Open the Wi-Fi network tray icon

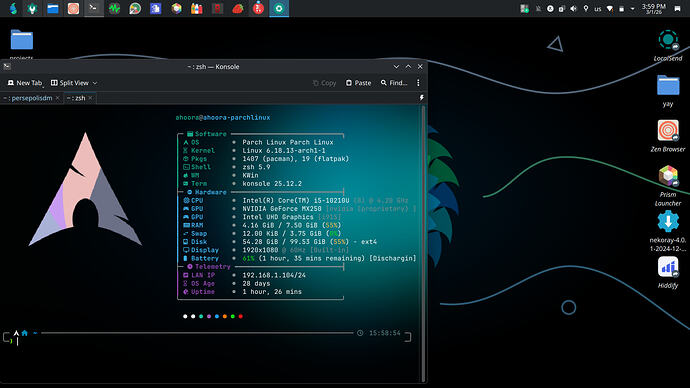click(x=609, y=8)
